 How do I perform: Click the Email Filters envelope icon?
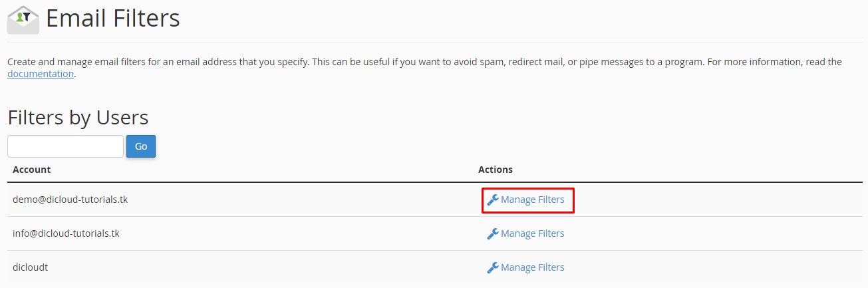pyautogui.click(x=23, y=19)
